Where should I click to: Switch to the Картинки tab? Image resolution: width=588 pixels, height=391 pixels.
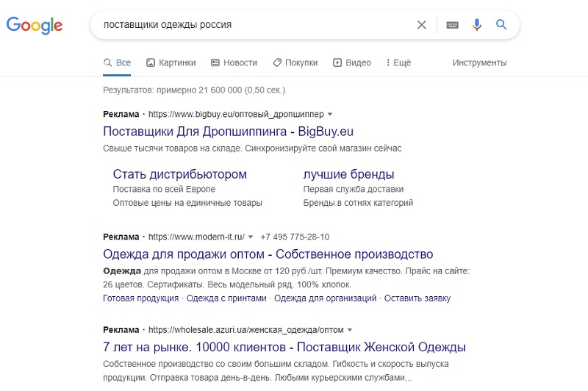point(171,62)
